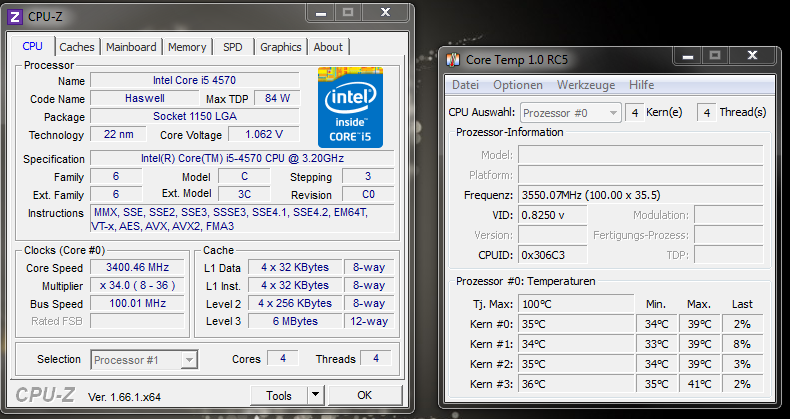Click the CPUID value '0x306C3'
This screenshot has width=790, height=419.
(553, 255)
